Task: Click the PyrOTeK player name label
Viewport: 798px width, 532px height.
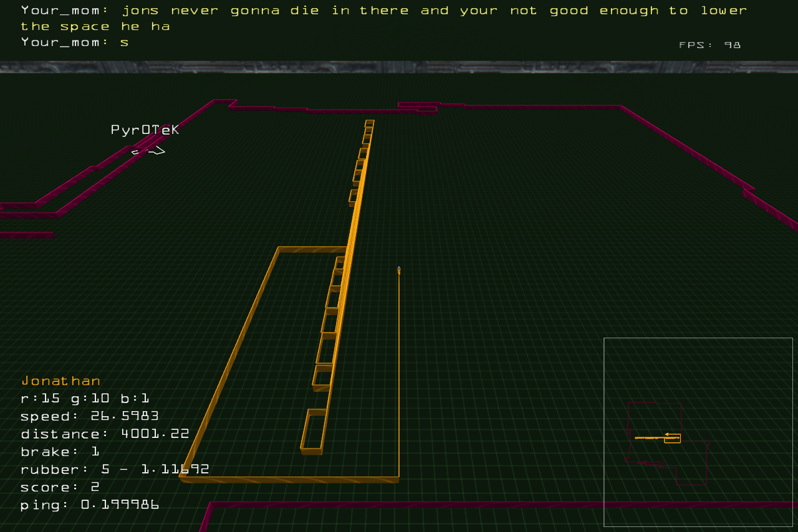Action: pyautogui.click(x=145, y=130)
